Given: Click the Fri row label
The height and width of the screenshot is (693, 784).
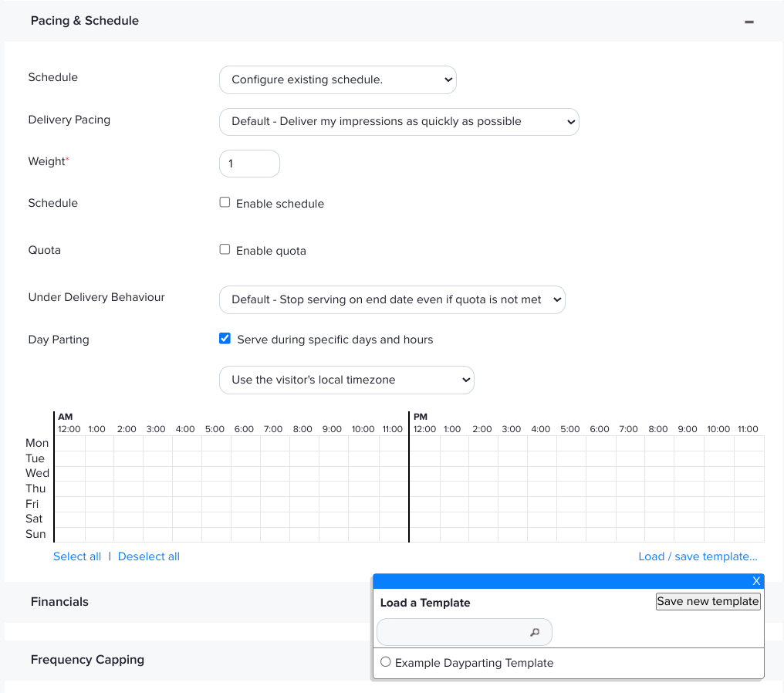Looking at the screenshot, I should [32, 504].
